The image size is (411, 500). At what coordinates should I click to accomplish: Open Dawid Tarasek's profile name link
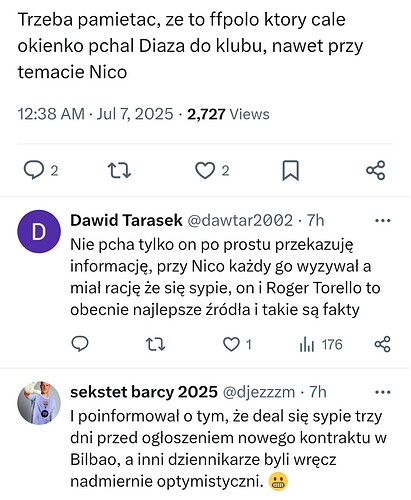126,220
